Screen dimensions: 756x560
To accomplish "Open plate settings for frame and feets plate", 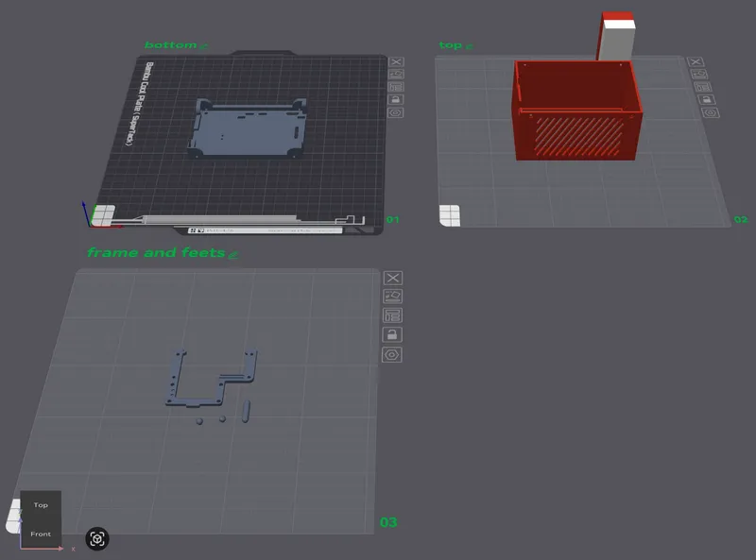I will (392, 355).
